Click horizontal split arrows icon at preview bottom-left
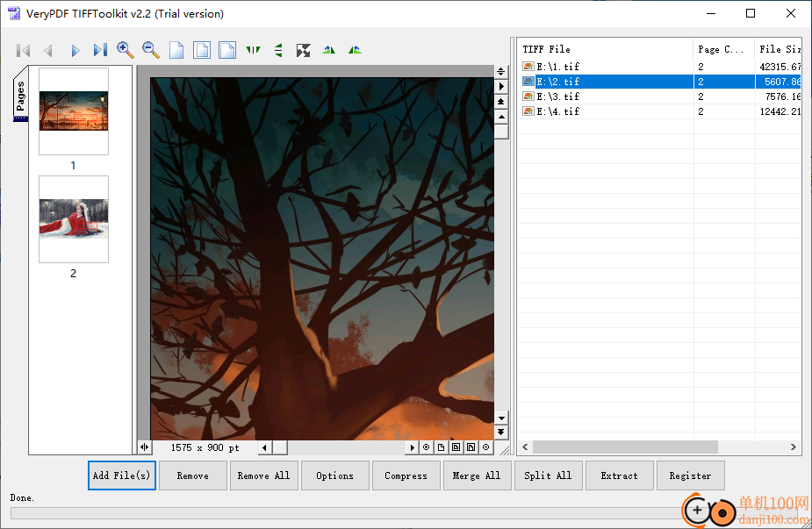This screenshot has height=529, width=812. tap(145, 447)
